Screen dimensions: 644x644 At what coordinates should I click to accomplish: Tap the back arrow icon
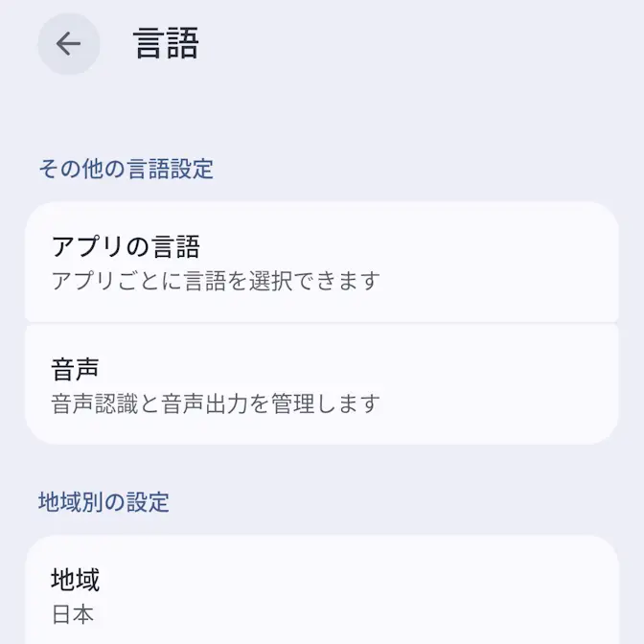[x=68, y=44]
